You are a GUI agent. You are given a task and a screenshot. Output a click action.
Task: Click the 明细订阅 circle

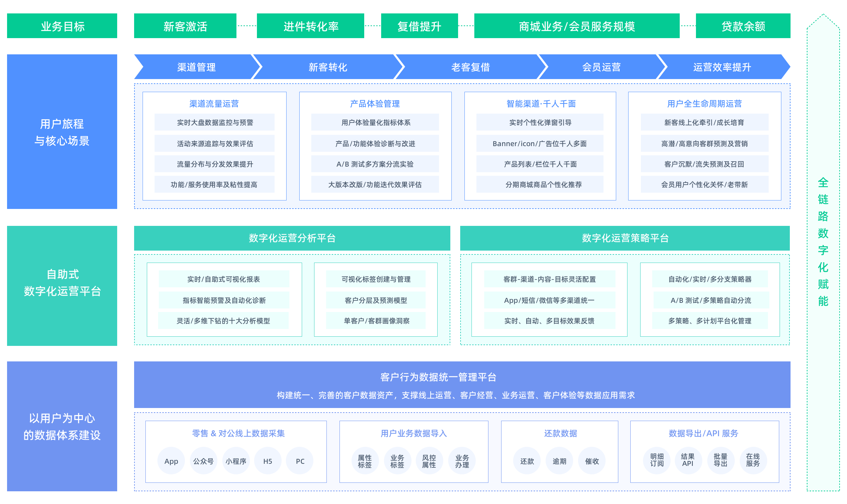[657, 460]
